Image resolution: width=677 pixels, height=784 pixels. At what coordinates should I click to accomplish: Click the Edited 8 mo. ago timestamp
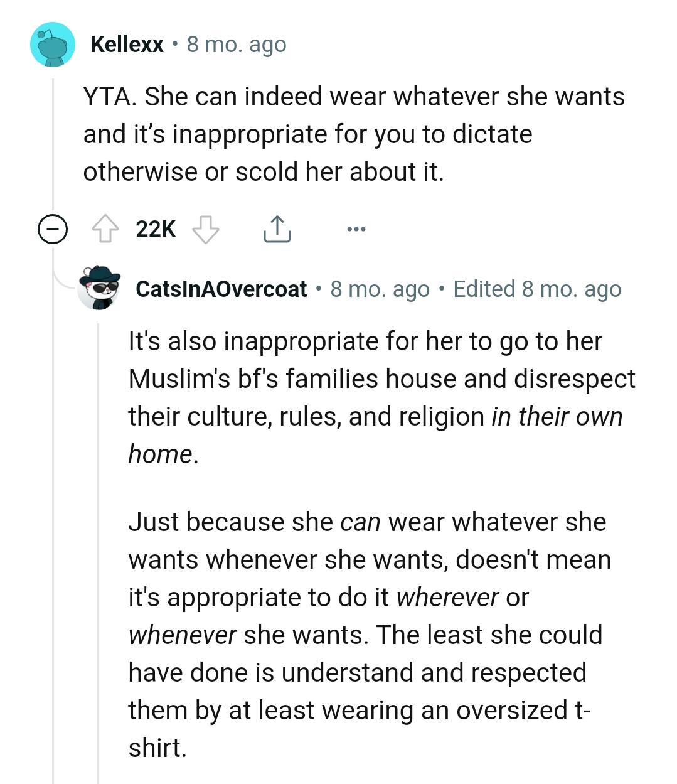pyautogui.click(x=537, y=289)
